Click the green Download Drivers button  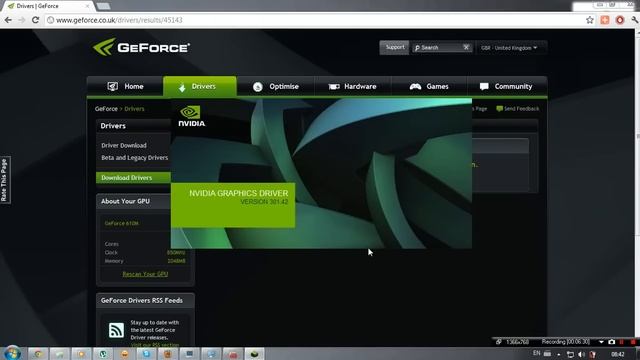pyautogui.click(x=133, y=178)
